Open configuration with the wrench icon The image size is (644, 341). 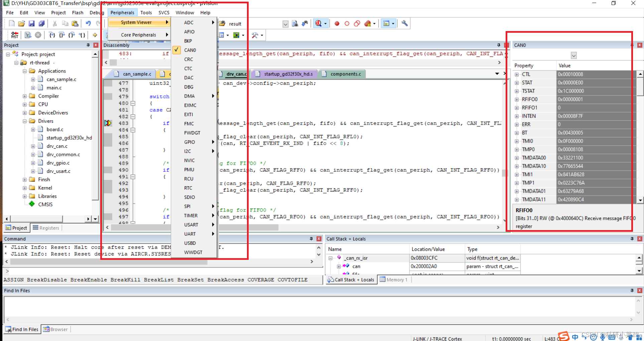pos(405,23)
